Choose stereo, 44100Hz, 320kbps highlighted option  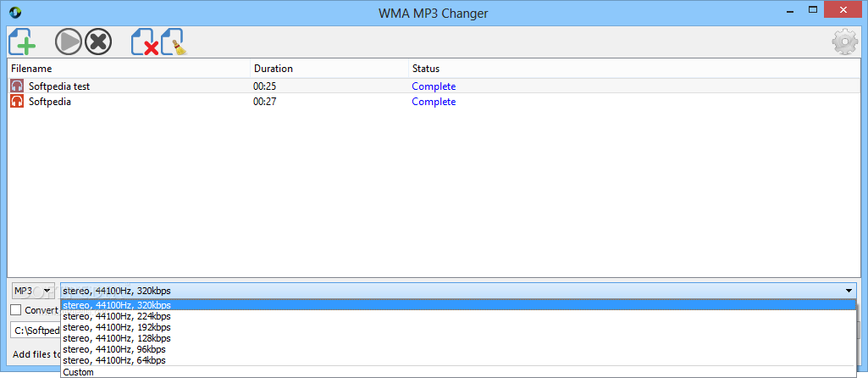pos(458,305)
